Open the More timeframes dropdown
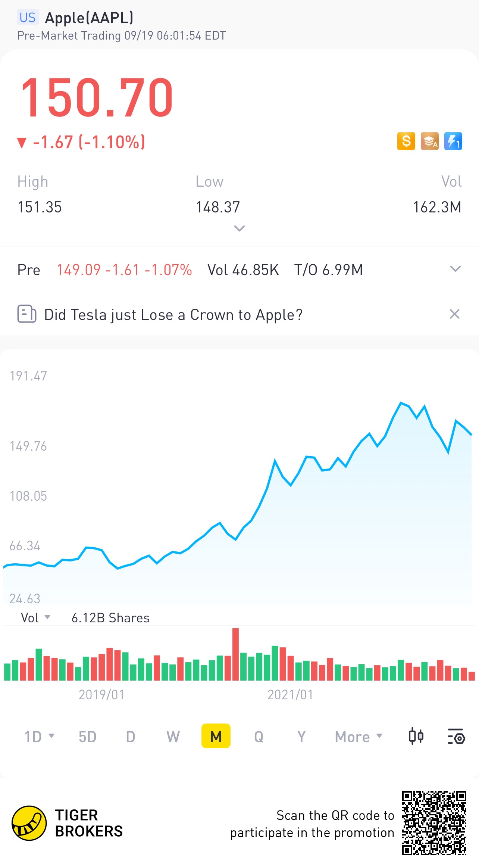479x868 pixels. [x=359, y=737]
